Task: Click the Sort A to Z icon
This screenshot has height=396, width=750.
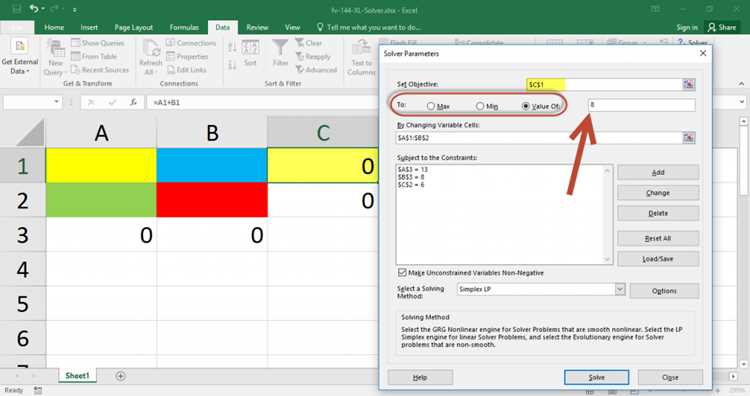Action: (x=232, y=47)
